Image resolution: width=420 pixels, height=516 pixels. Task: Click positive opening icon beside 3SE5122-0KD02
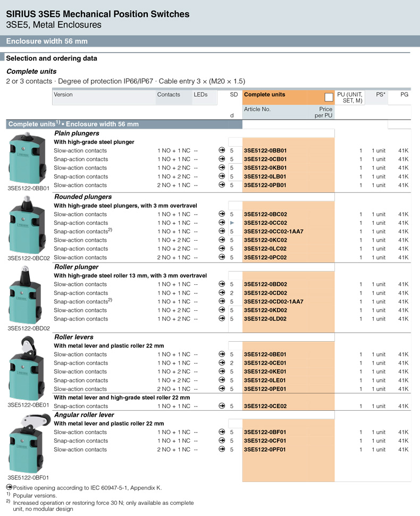[222, 310]
